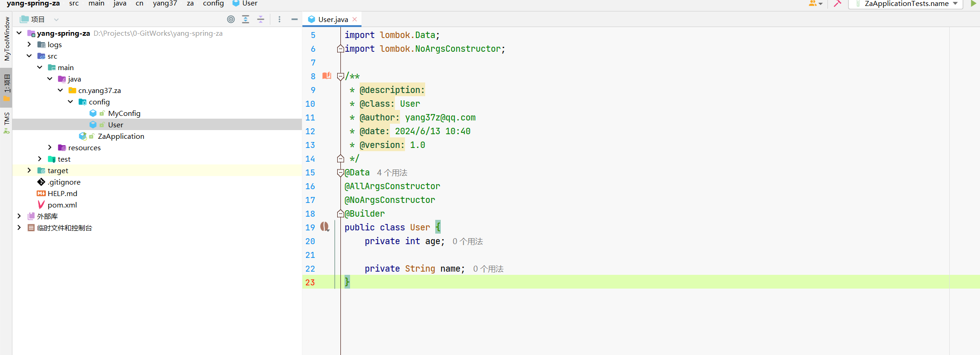This screenshot has height=355, width=980.
Task: Click the logs folder icon
Action: point(41,44)
